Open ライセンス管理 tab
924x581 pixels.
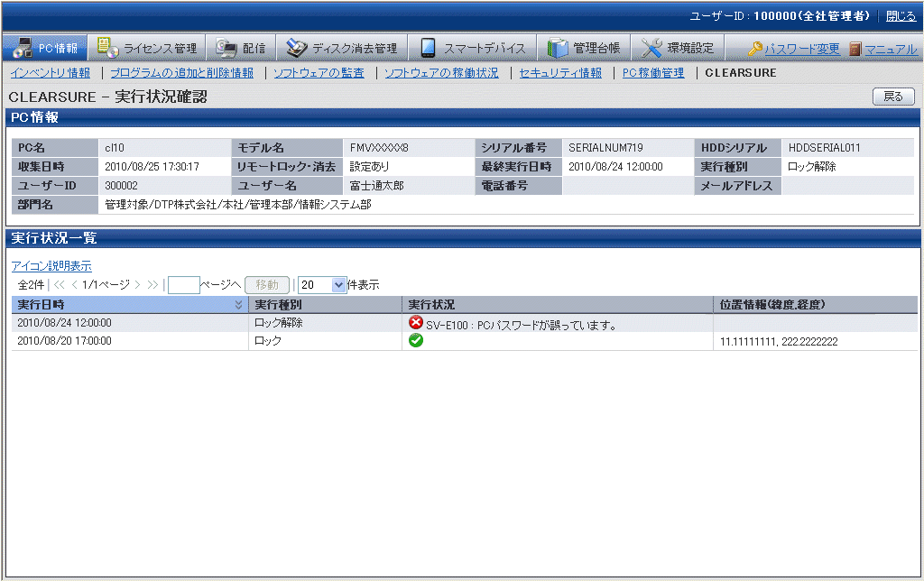pos(147,48)
